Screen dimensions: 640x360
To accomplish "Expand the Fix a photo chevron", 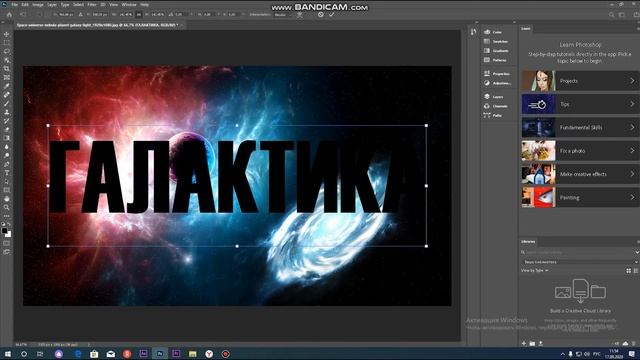I will 632,151.
